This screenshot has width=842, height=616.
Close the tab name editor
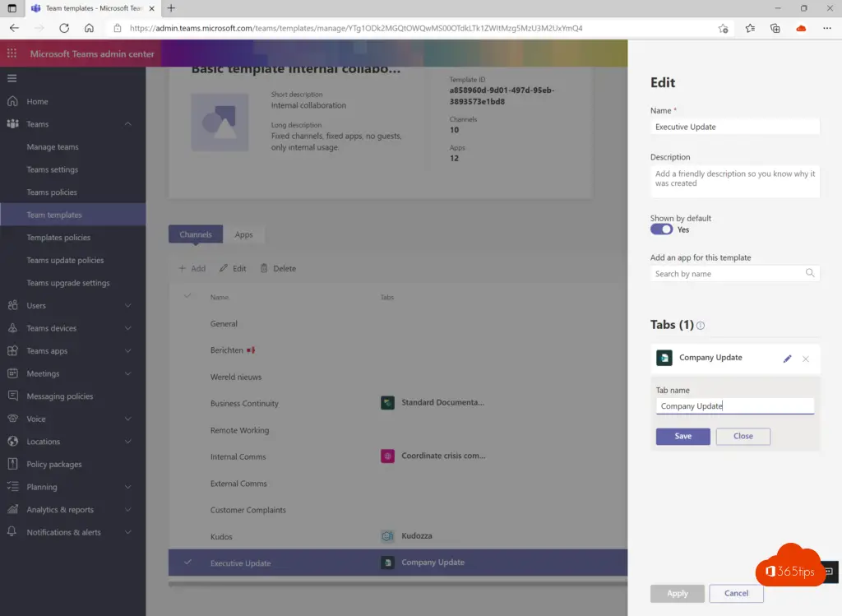click(743, 436)
